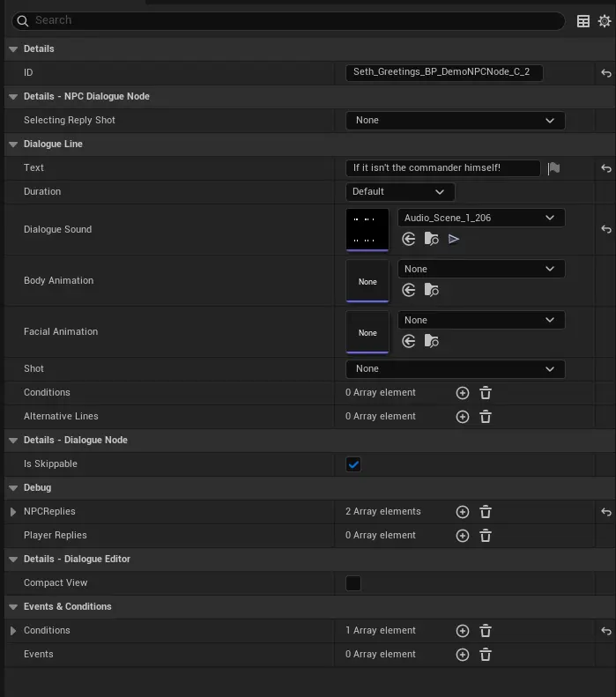Reset the Text property to default
The image size is (616, 697).
click(605, 168)
